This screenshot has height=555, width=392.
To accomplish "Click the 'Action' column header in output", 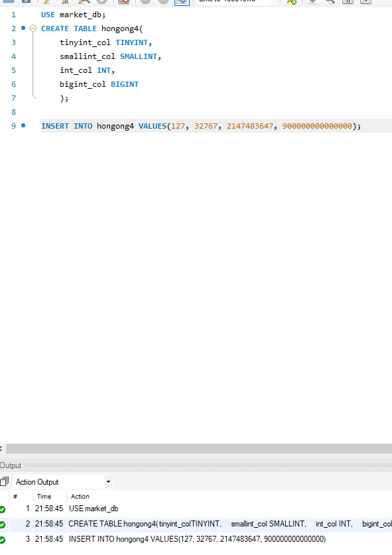I will [80, 496].
